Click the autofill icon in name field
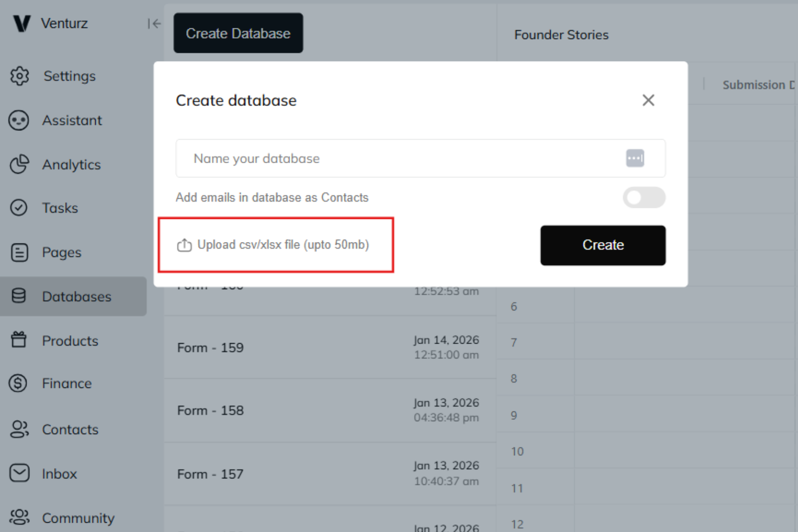The image size is (798, 532). pos(635,158)
